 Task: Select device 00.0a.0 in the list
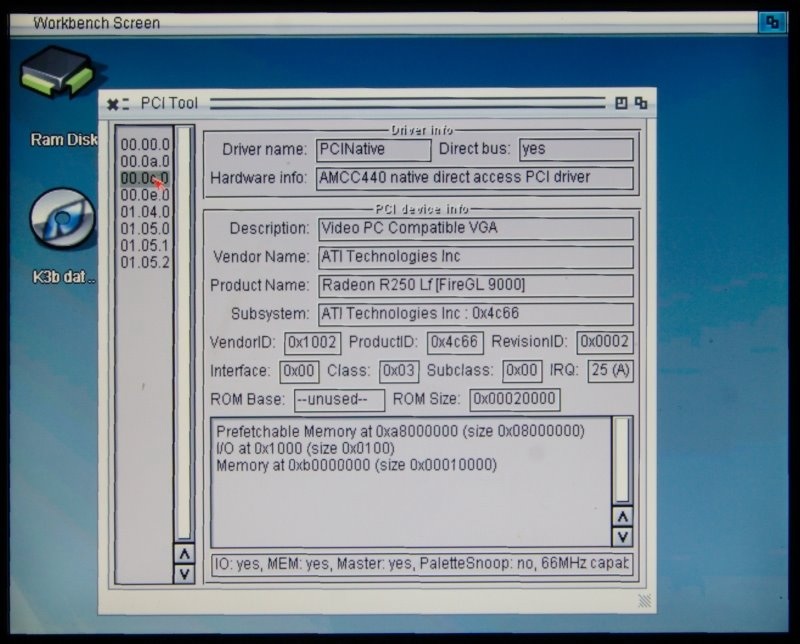(145, 162)
